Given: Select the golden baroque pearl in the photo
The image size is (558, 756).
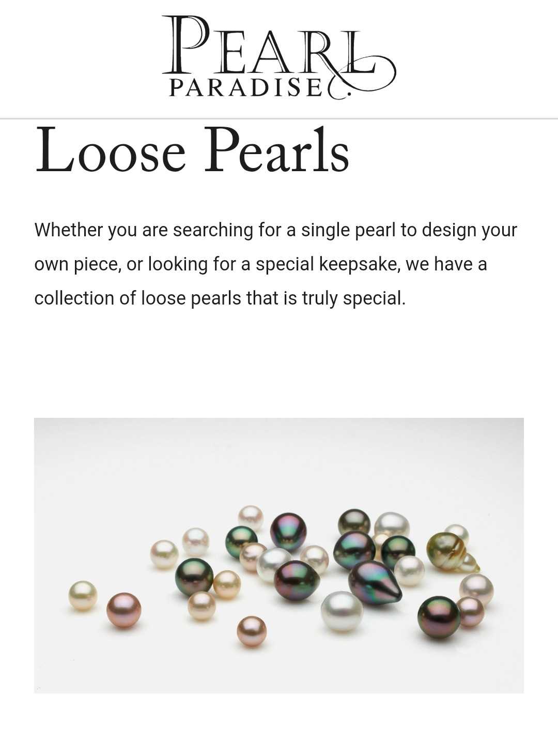Looking at the screenshot, I should (x=451, y=553).
